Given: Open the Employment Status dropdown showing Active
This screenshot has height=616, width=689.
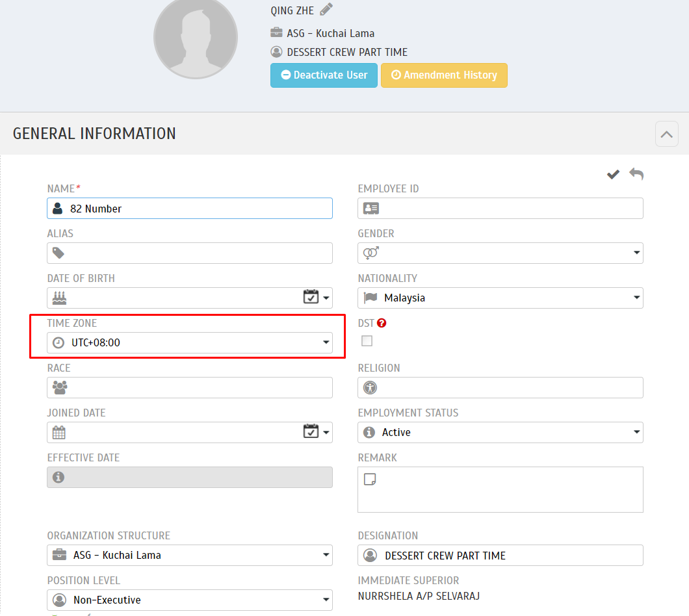Looking at the screenshot, I should point(638,432).
